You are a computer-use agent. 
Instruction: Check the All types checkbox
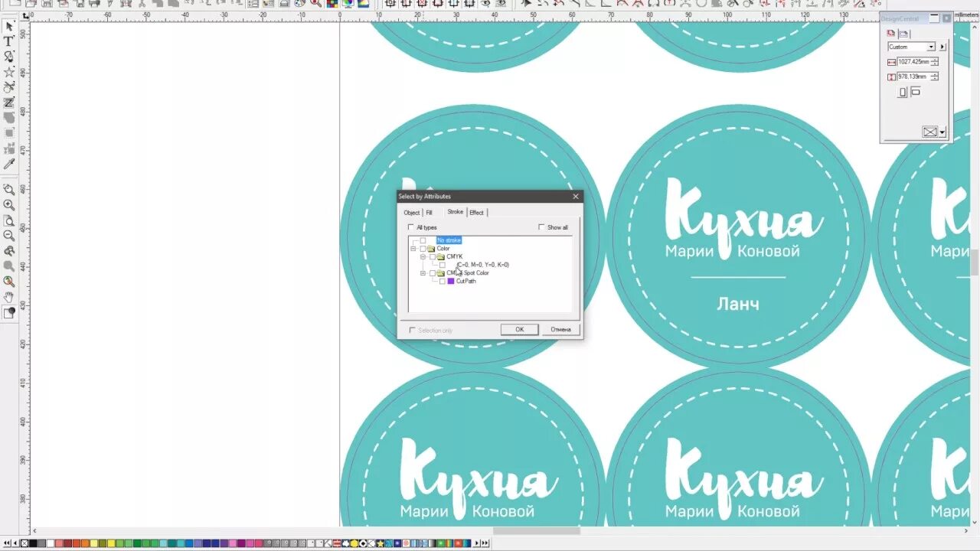411,227
